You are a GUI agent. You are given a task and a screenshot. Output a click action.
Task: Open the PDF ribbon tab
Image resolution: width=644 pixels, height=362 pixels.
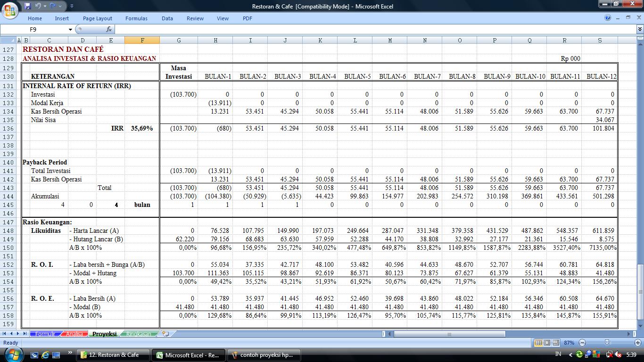point(248,18)
